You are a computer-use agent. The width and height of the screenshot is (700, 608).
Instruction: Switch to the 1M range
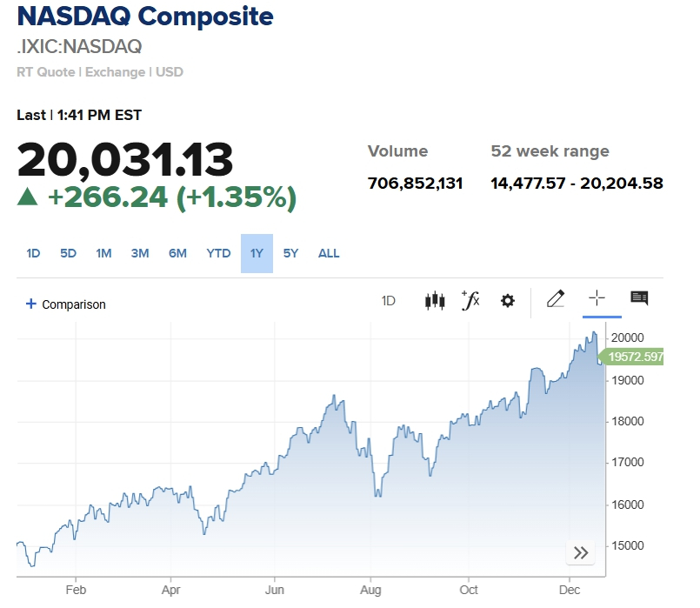click(x=103, y=254)
